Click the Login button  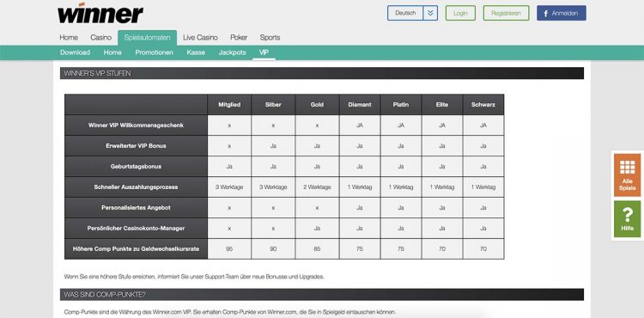click(460, 13)
